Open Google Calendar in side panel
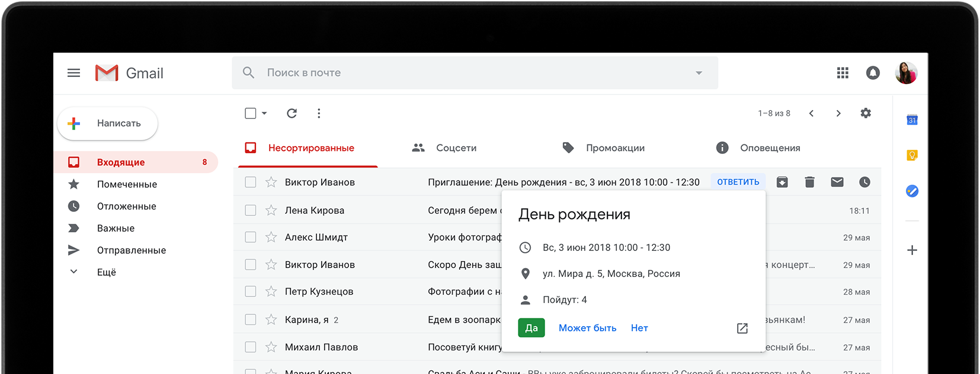This screenshot has width=980, height=374. pyautogui.click(x=912, y=120)
